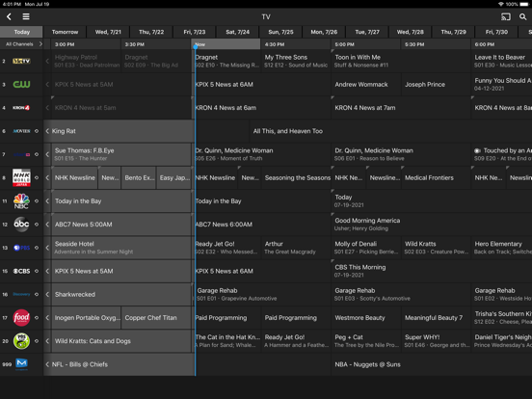532x399 pixels.
Task: Open the hamburger menu
Action: point(26,16)
